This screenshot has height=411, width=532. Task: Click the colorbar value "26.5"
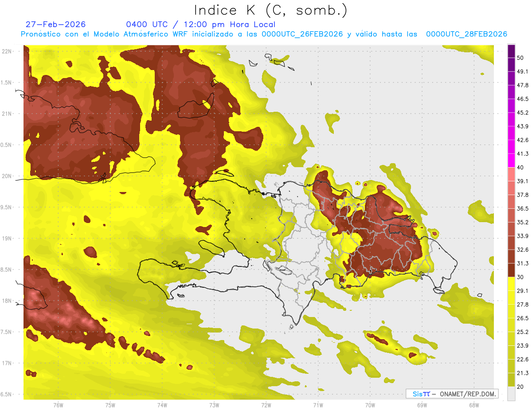(523, 318)
